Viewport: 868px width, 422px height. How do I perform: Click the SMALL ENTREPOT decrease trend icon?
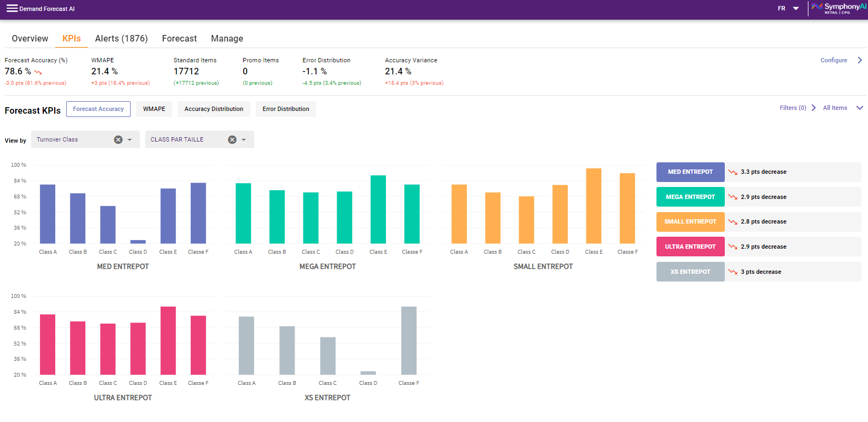[x=733, y=222]
